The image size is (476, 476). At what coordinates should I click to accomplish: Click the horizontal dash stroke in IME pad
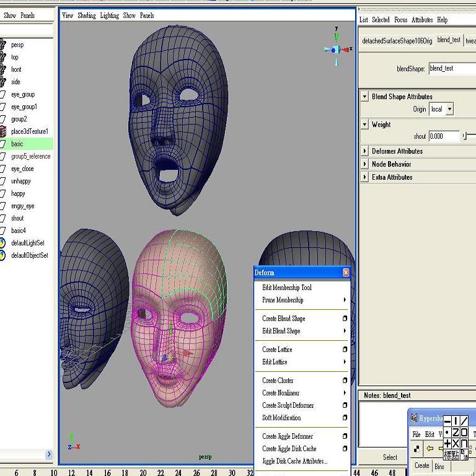point(447,421)
